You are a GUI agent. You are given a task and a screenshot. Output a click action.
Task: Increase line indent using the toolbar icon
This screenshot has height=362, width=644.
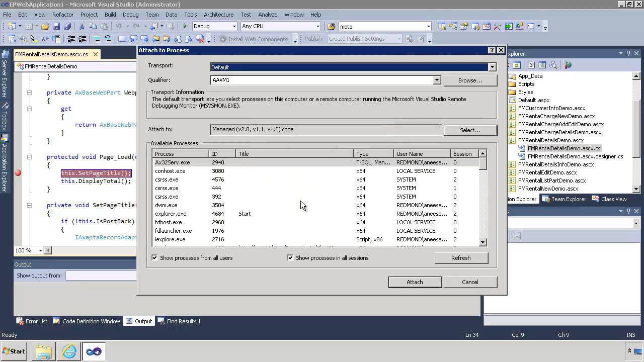(x=83, y=39)
